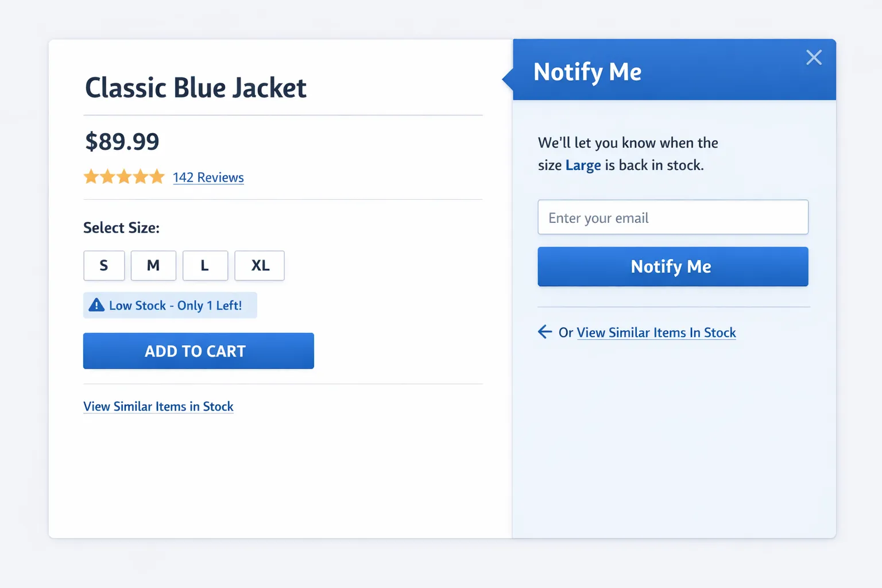Select size L
This screenshot has width=882, height=588.
[x=204, y=265]
